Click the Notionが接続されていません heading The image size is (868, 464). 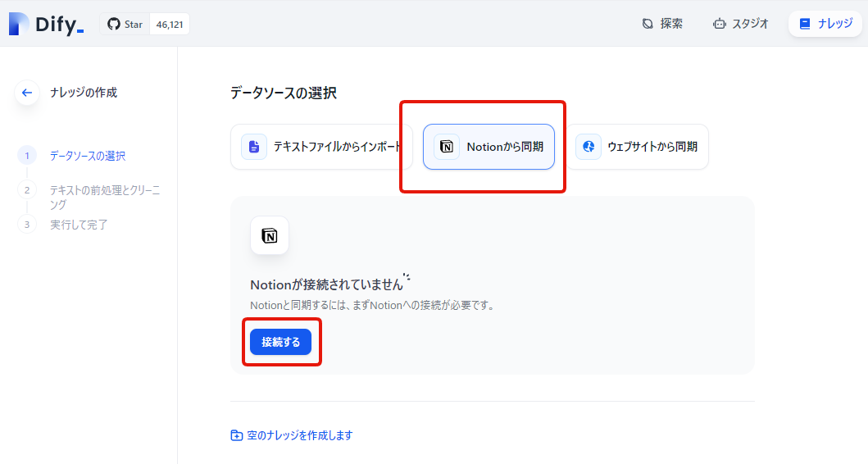click(x=326, y=284)
